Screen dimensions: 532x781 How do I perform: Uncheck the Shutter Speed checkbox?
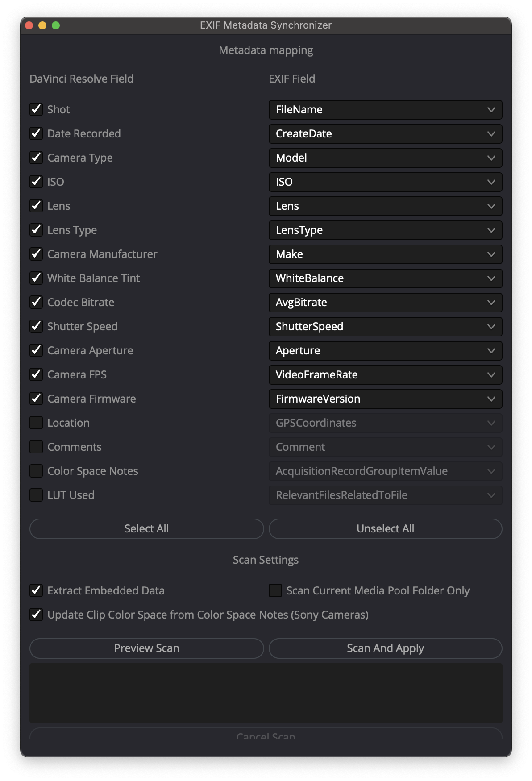[36, 326]
